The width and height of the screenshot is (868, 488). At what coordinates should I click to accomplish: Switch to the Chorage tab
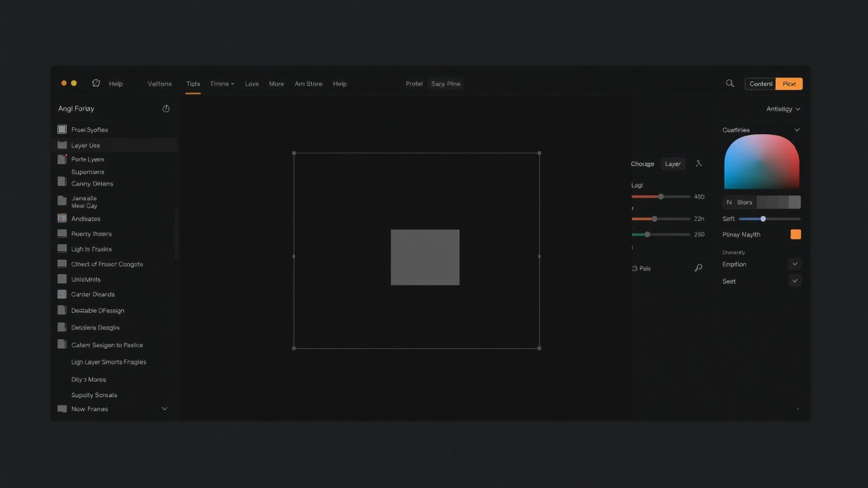[642, 164]
